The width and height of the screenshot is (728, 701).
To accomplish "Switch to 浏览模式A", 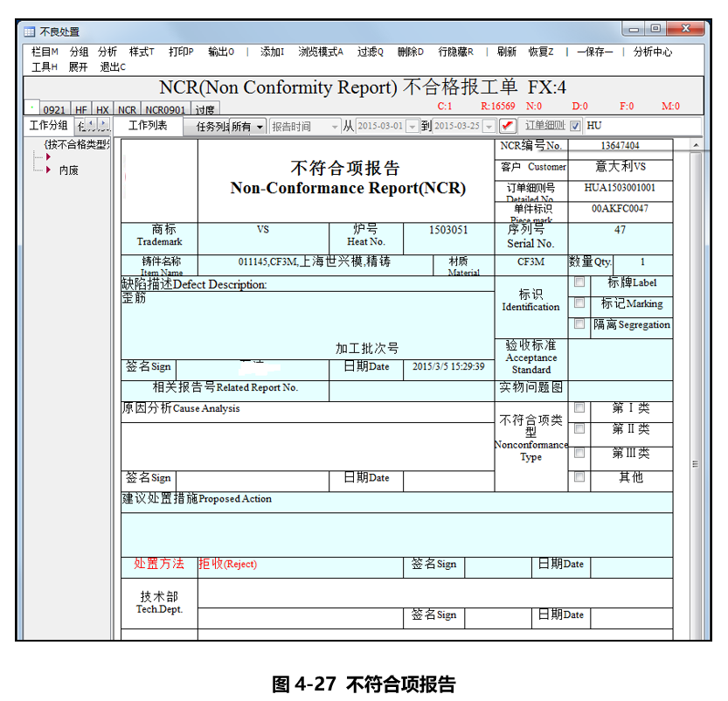I will 321,52.
